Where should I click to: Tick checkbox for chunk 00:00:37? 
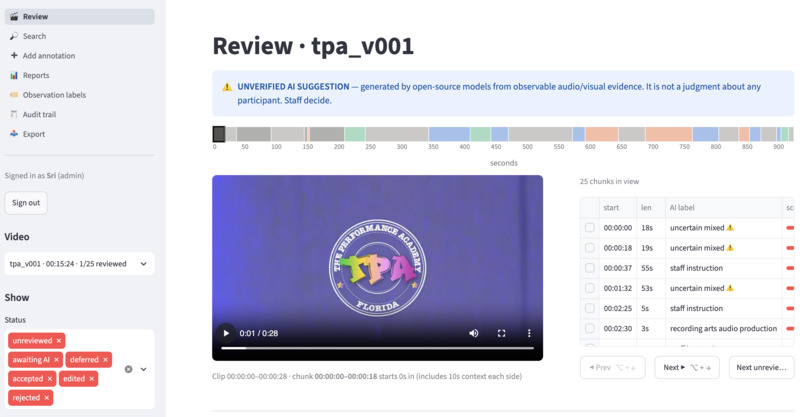[590, 268]
